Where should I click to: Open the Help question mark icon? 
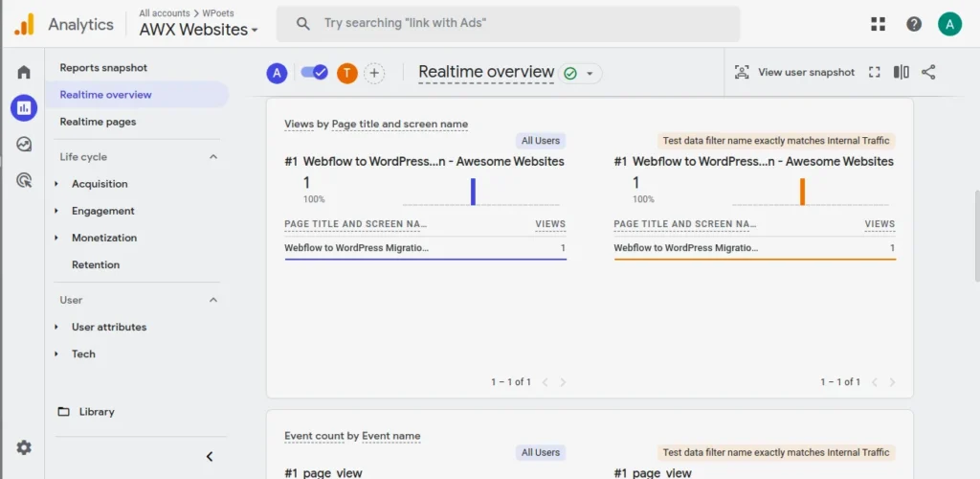(914, 24)
